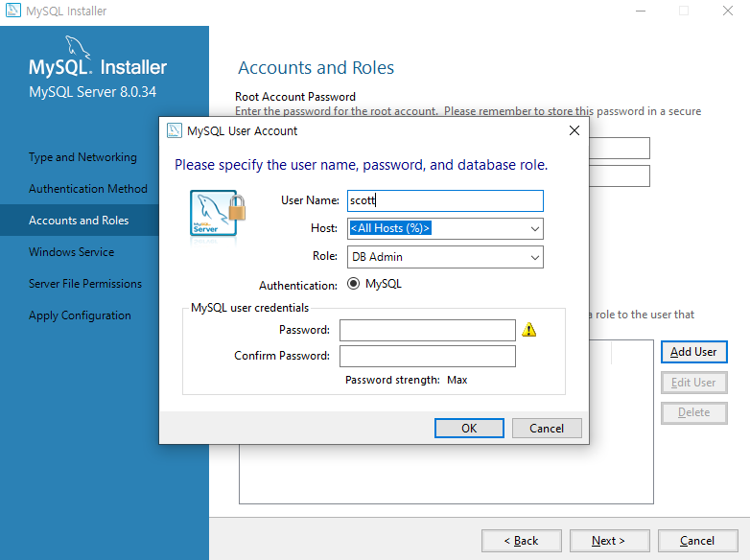Click the password warning triangle icon
This screenshot has height=560, width=750.
[x=528, y=330]
